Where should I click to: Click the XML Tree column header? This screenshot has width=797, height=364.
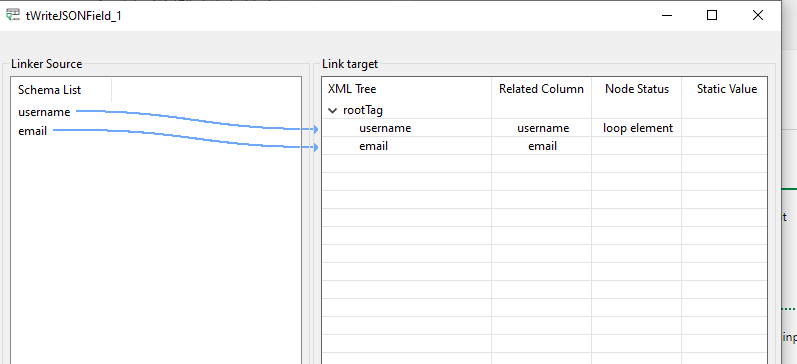point(406,89)
